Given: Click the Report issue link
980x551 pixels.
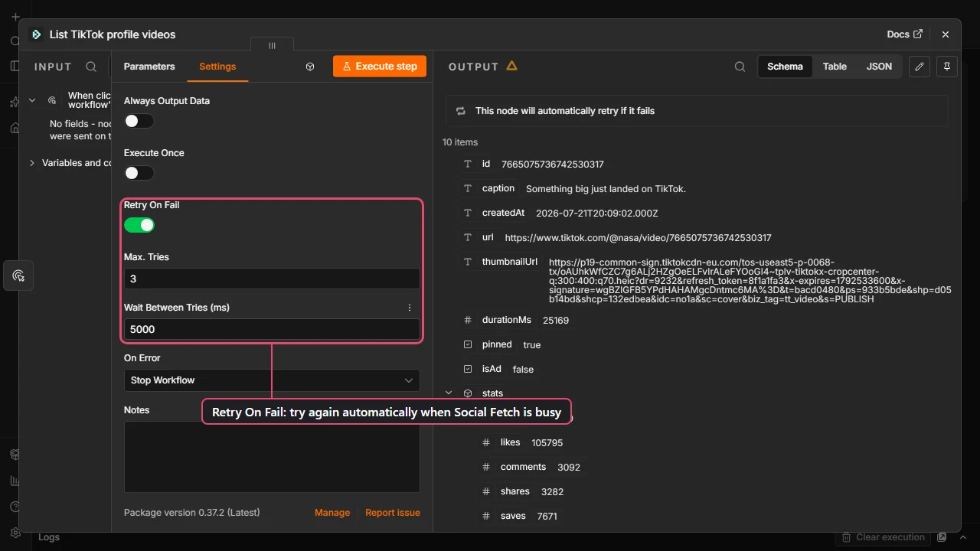Looking at the screenshot, I should 393,513.
